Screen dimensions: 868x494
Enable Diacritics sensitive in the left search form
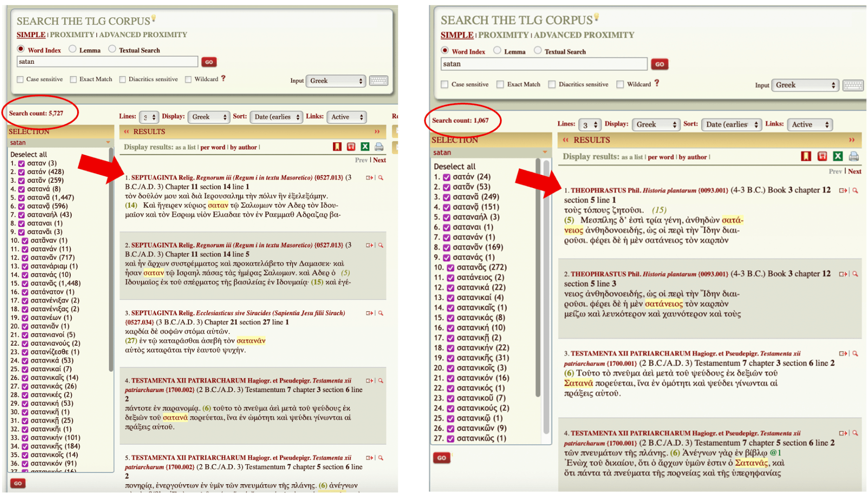(x=123, y=80)
